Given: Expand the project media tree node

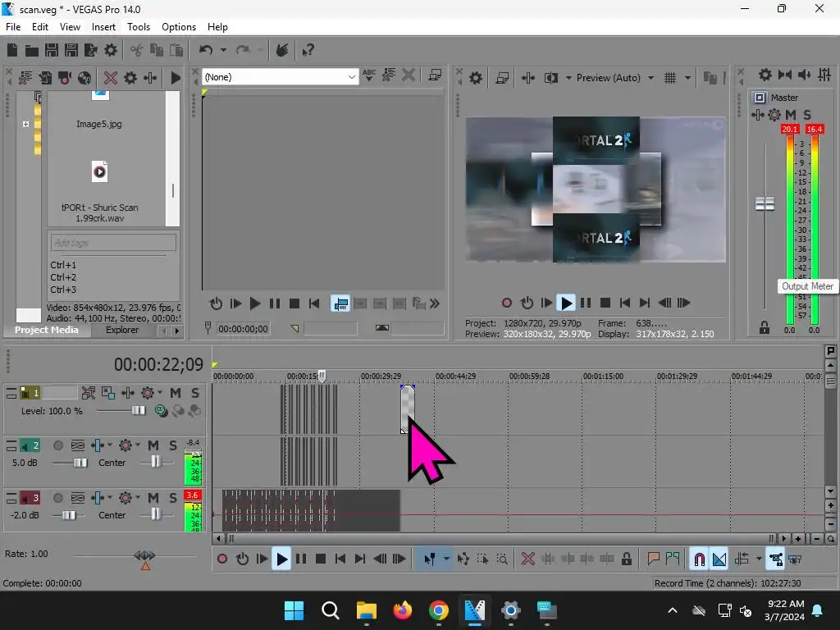Looking at the screenshot, I should click(x=25, y=125).
